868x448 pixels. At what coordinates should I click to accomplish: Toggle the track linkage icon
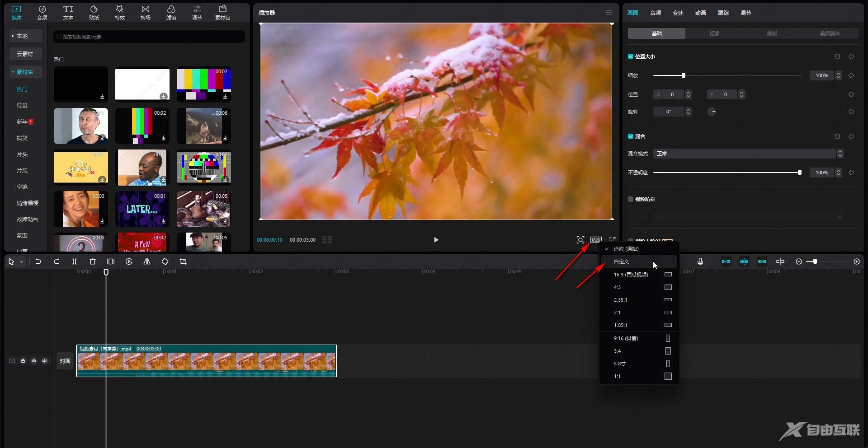pyautogui.click(x=762, y=261)
